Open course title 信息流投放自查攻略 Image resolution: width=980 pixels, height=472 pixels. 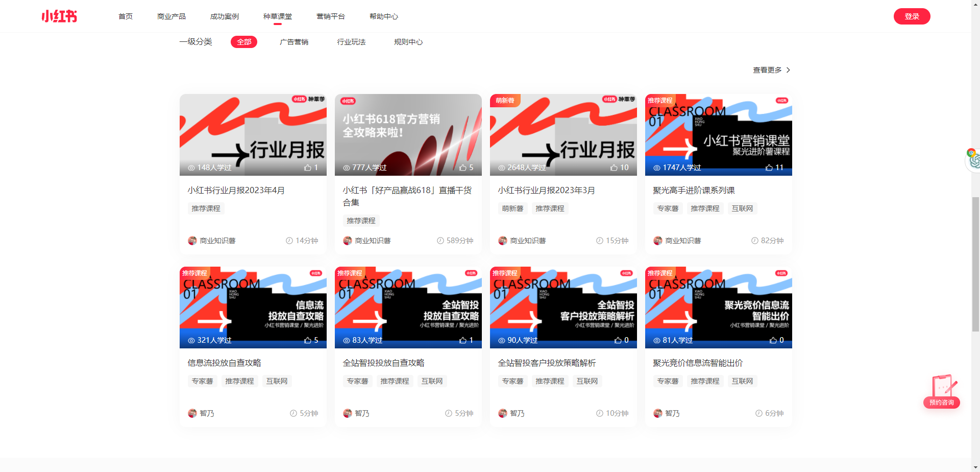point(225,363)
